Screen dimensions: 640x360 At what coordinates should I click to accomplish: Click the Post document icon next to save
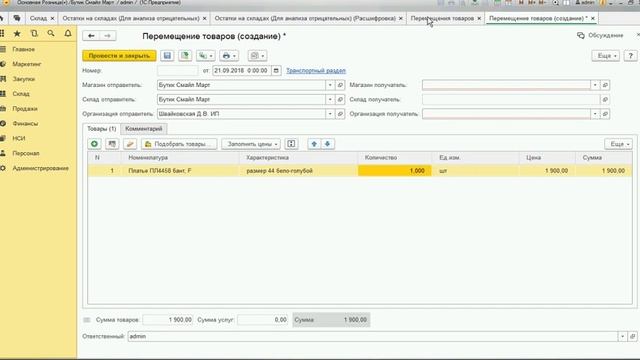(x=185, y=56)
